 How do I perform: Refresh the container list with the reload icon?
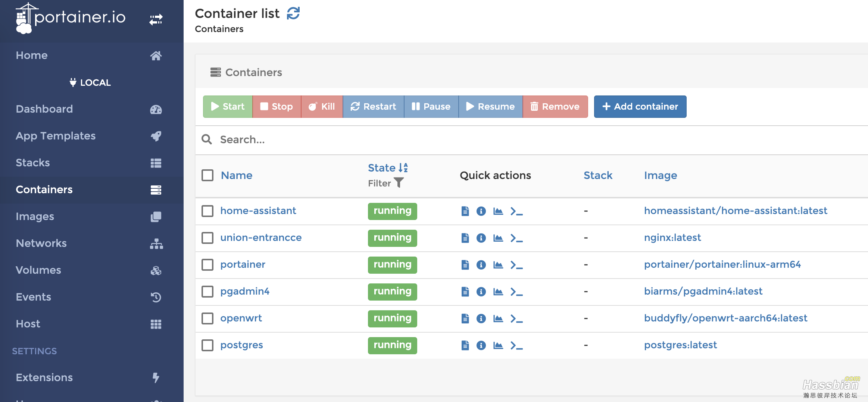point(293,13)
